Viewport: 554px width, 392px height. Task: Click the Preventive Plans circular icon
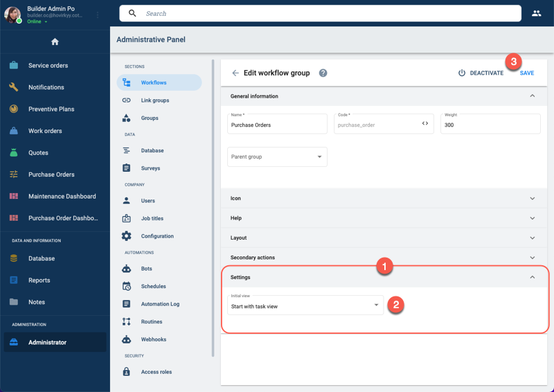[x=14, y=109]
